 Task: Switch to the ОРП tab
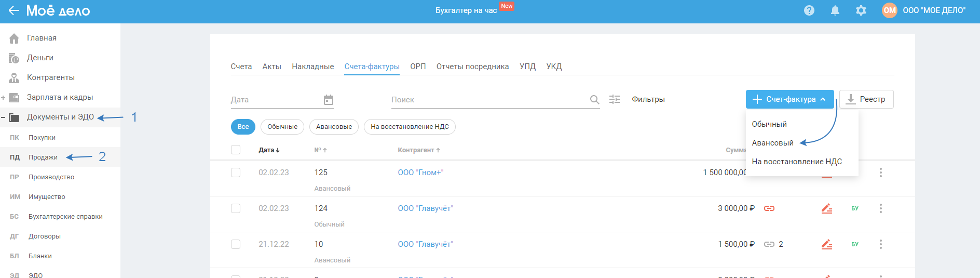pyautogui.click(x=418, y=67)
